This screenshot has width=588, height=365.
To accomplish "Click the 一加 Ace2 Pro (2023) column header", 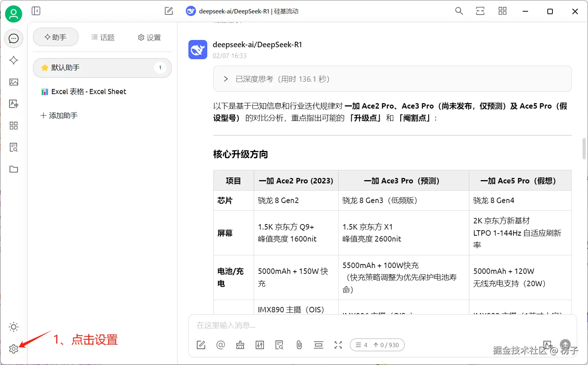I will (296, 181).
